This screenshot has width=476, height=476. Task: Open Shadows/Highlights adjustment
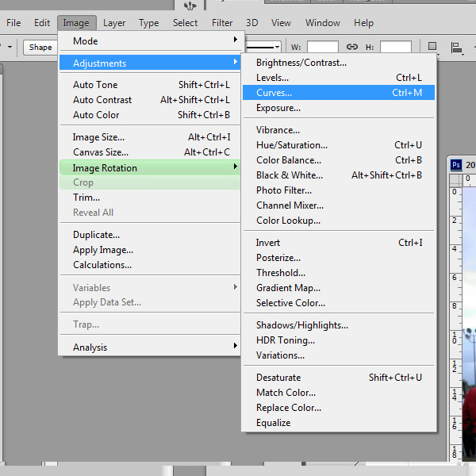tap(339, 325)
